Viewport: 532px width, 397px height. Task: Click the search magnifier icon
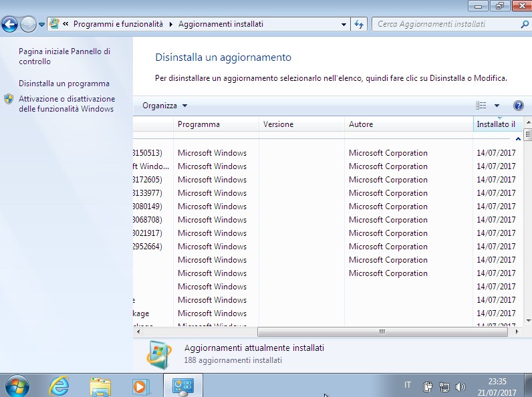525,24
